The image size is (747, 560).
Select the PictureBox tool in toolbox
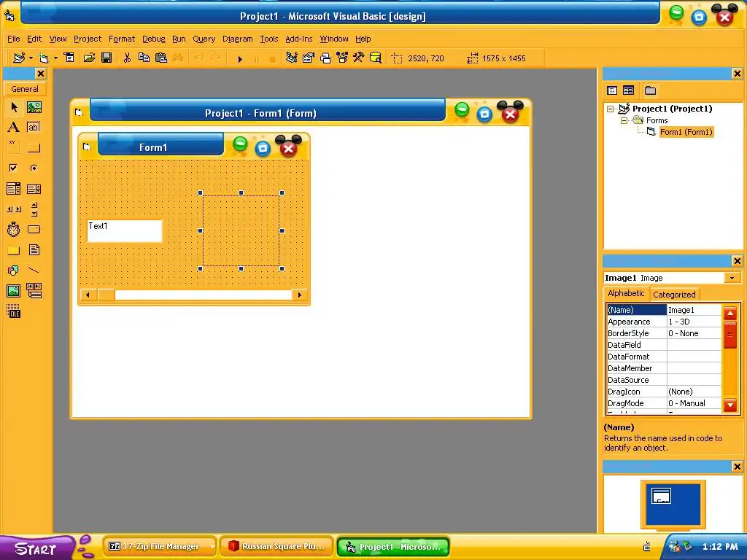[34, 107]
